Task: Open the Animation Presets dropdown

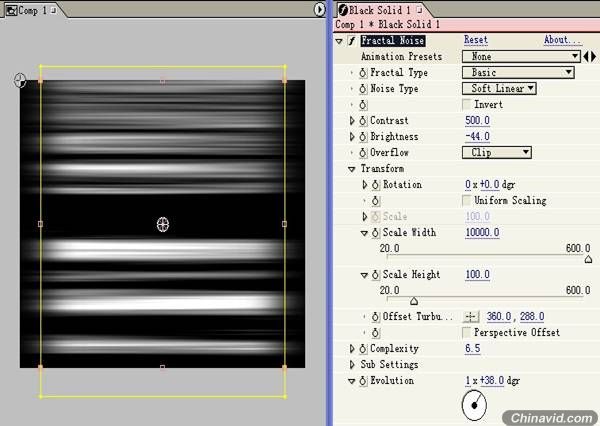Action: click(521, 57)
